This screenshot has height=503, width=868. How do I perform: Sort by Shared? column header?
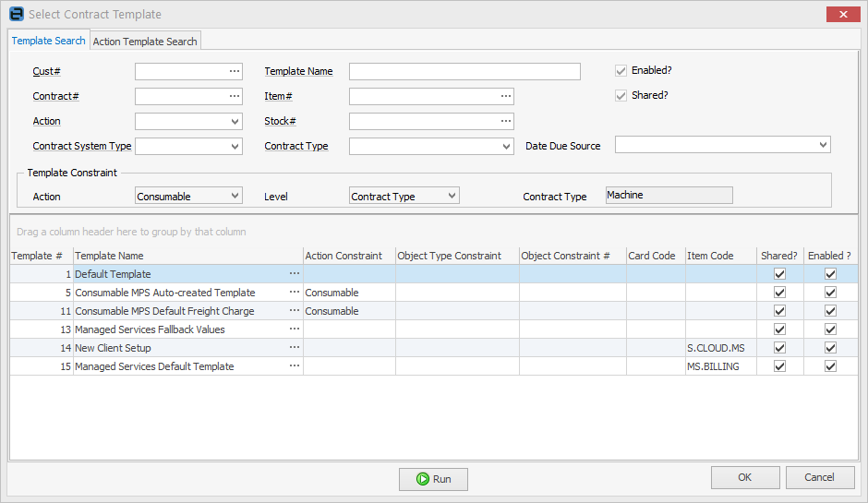780,256
